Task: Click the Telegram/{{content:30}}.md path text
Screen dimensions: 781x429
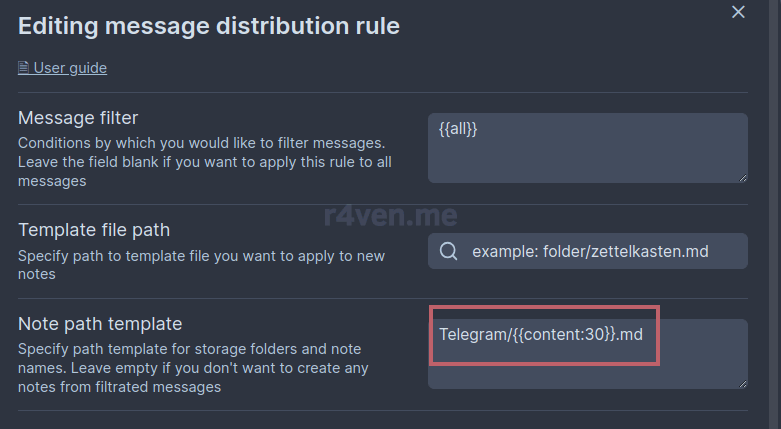Action: [x=541, y=334]
